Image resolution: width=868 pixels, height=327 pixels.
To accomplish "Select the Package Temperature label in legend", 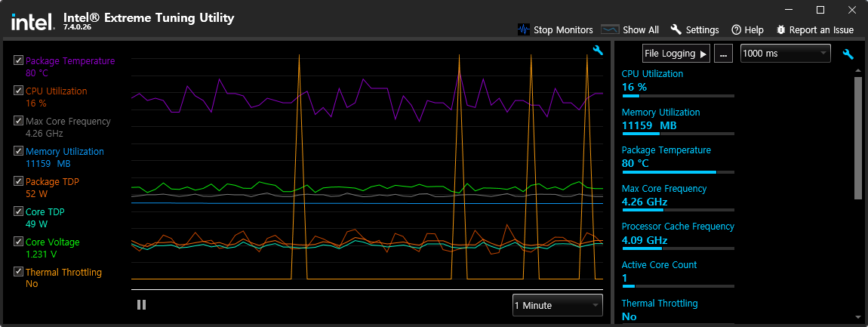I will coord(70,61).
